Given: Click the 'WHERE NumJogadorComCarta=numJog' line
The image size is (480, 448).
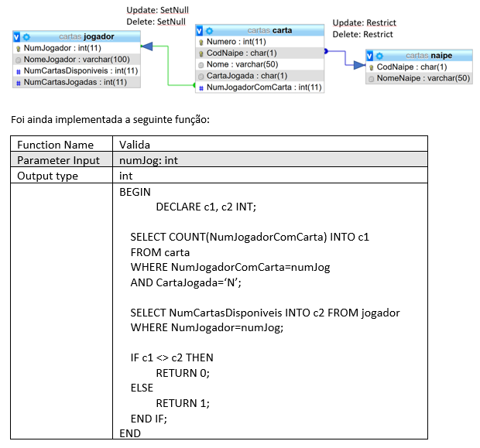Looking at the screenshot, I should 230,268.
